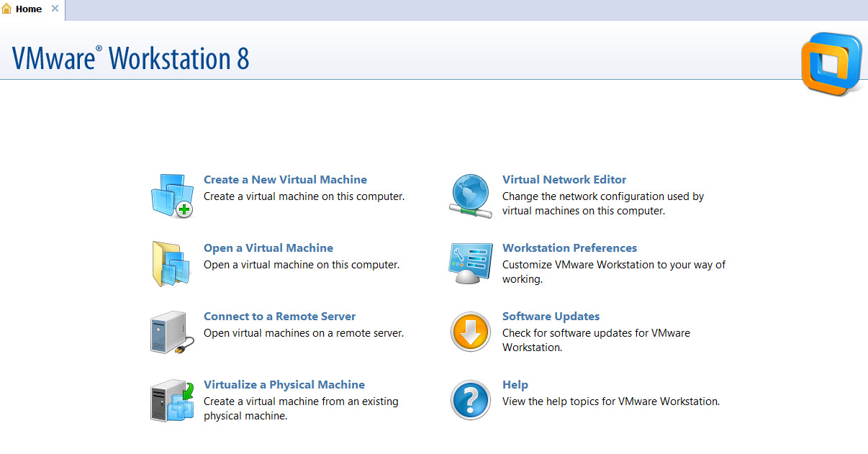868x454 pixels.
Task: Click the blue Help question mark icon
Action: 471,400
